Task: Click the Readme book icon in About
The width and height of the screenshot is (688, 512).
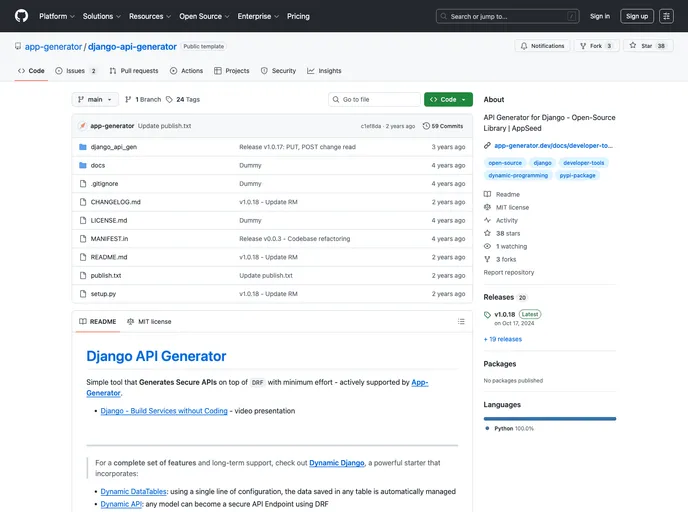Action: tap(487, 194)
